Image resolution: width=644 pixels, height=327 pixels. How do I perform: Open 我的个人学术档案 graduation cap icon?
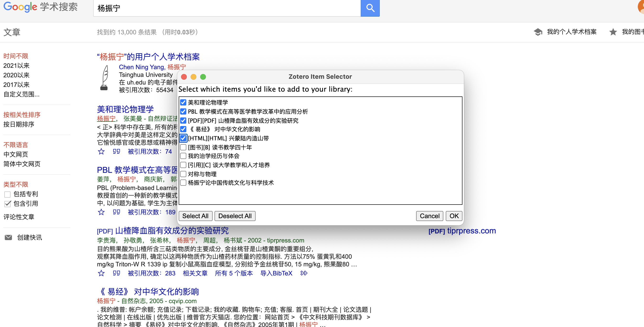[x=538, y=32]
